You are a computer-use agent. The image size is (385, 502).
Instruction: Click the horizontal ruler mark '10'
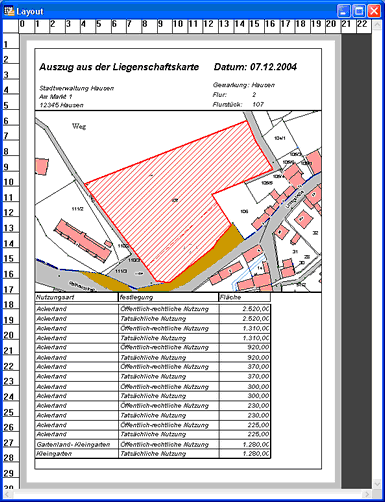pyautogui.click(x=178, y=24)
